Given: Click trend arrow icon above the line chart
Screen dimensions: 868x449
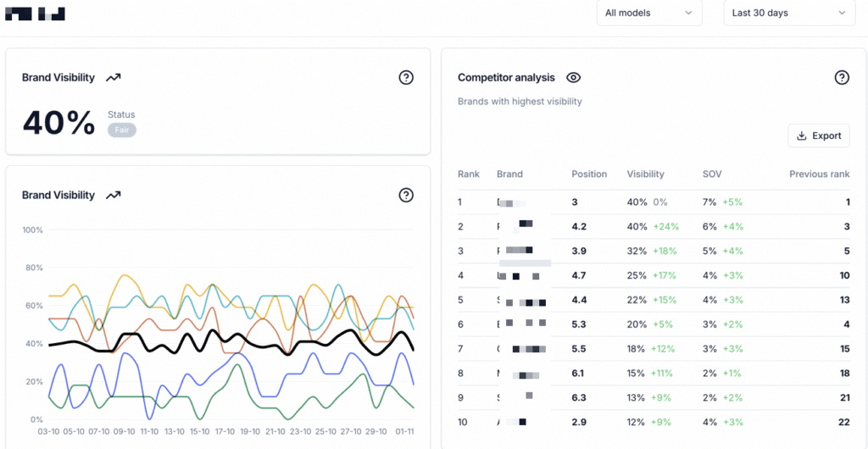Looking at the screenshot, I should coord(114,195).
